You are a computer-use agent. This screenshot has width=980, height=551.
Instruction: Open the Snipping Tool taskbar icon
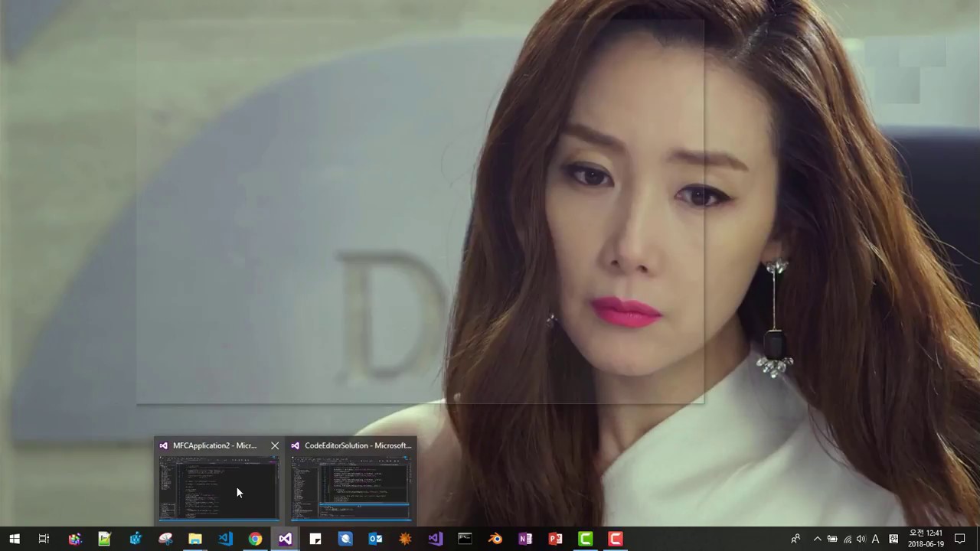(165, 539)
